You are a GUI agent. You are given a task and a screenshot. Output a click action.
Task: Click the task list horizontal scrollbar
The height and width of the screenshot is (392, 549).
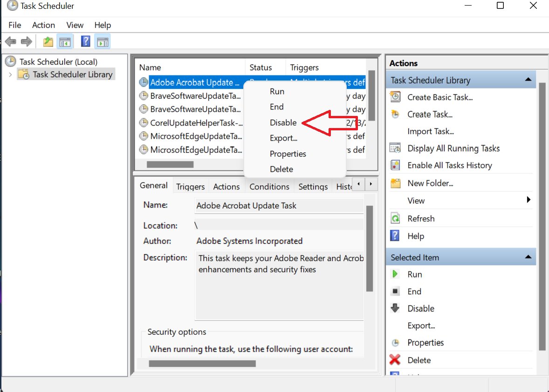pos(170,164)
